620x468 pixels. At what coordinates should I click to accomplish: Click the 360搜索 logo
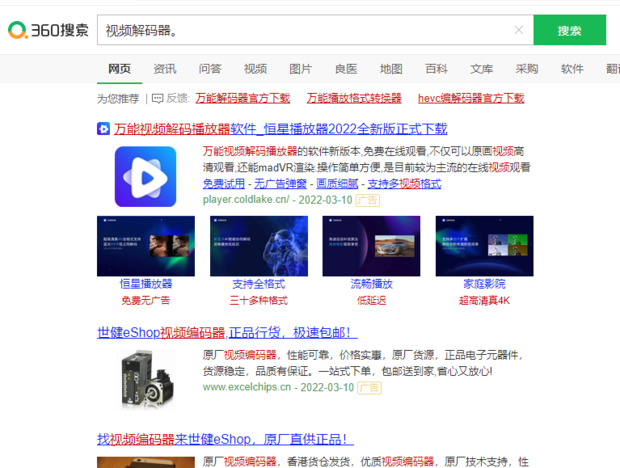coord(48,30)
